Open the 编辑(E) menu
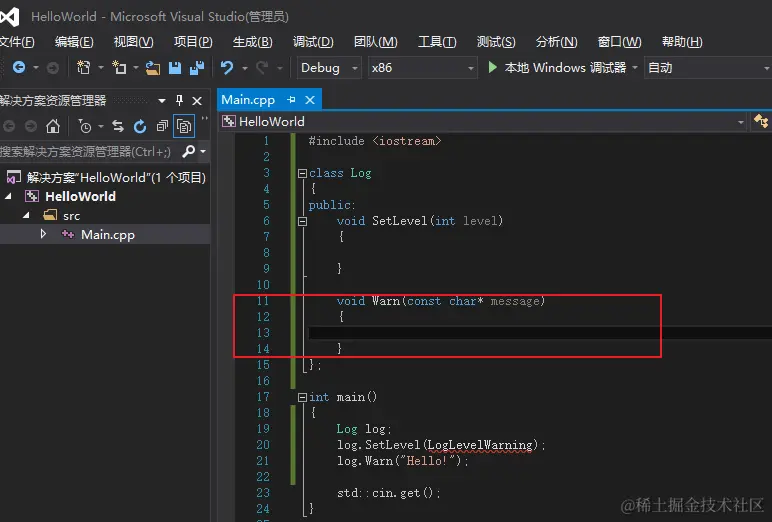 click(74, 42)
